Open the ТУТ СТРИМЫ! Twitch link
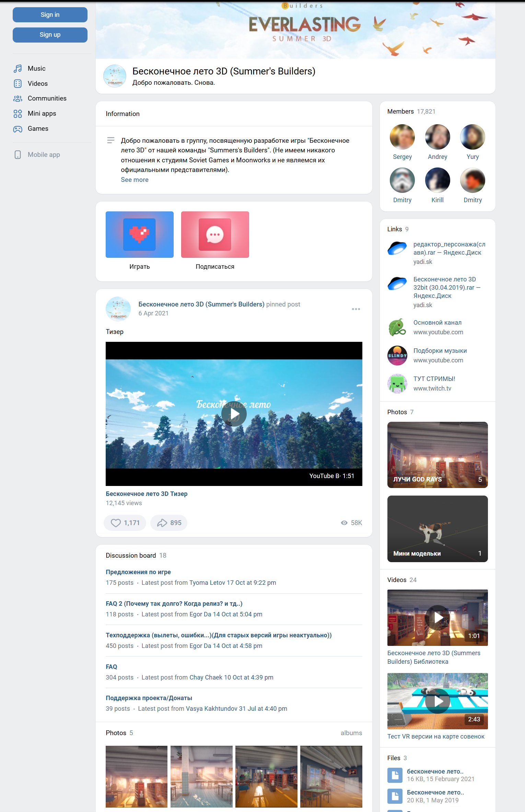Viewport: 525px width, 812px height. coord(434,379)
